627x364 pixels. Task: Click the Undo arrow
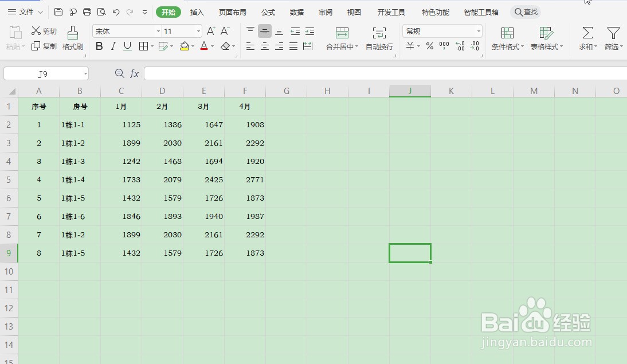click(x=116, y=12)
